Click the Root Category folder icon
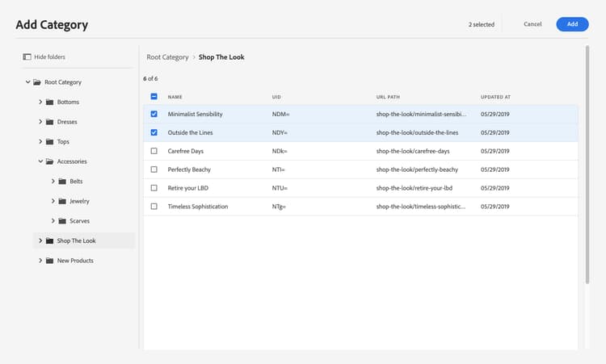 (x=37, y=82)
